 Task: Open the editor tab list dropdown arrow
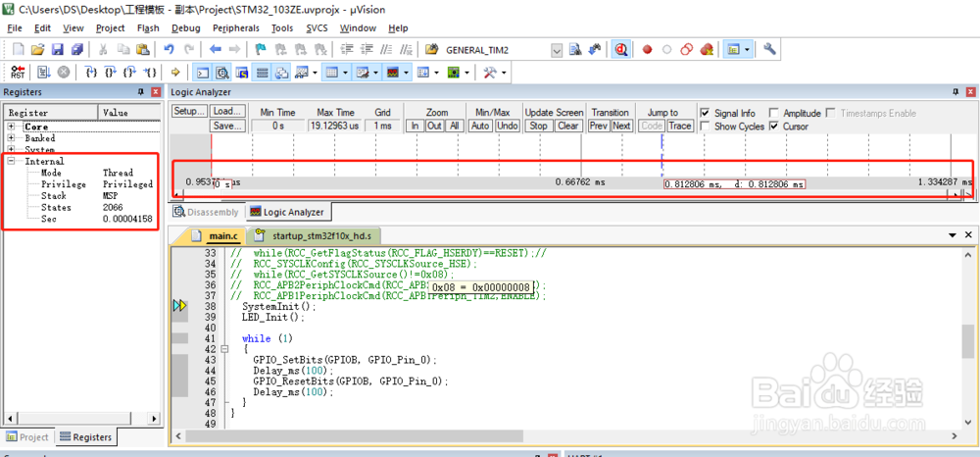pyautogui.click(x=953, y=235)
